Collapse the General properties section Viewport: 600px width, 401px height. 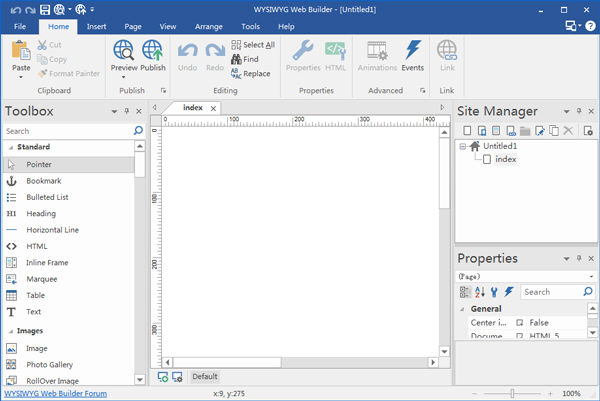[x=462, y=309]
